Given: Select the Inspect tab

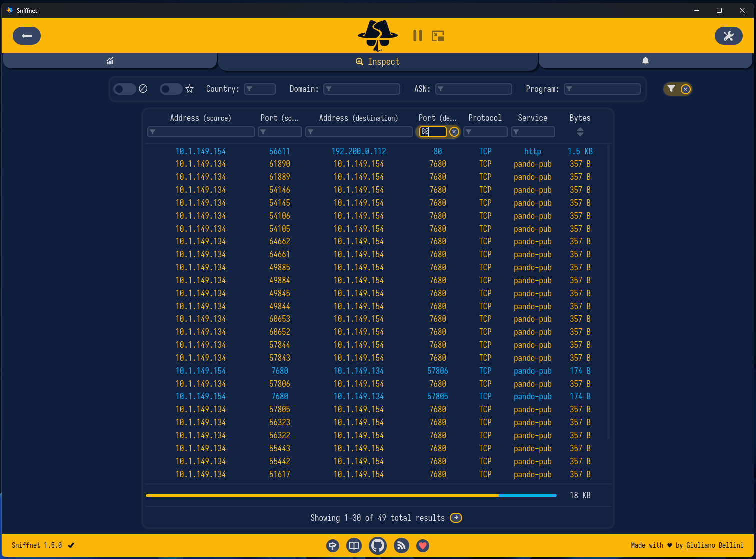Looking at the screenshot, I should 378,62.
